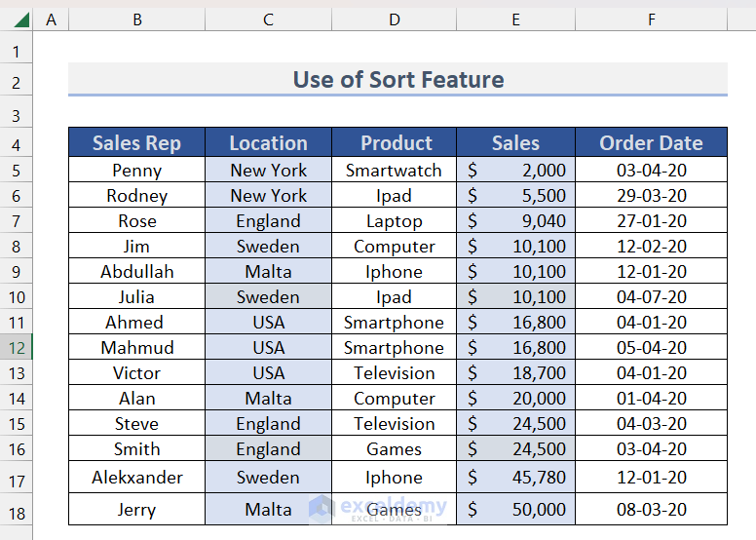Select column A header
This screenshot has width=756, height=540.
(51, 19)
